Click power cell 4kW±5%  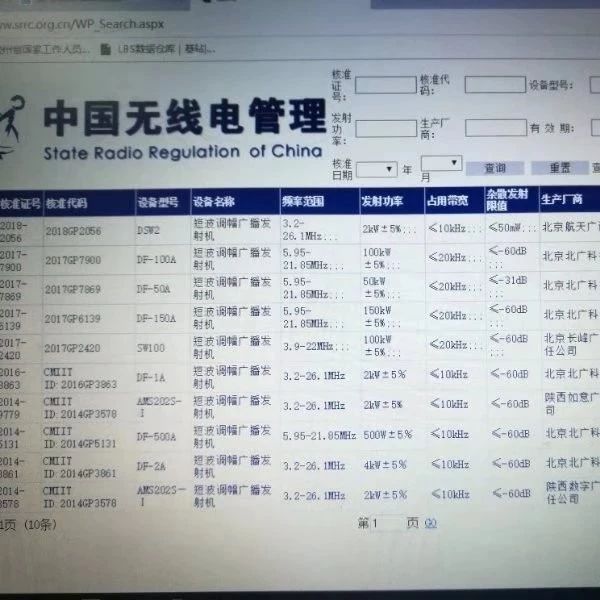click(385, 465)
